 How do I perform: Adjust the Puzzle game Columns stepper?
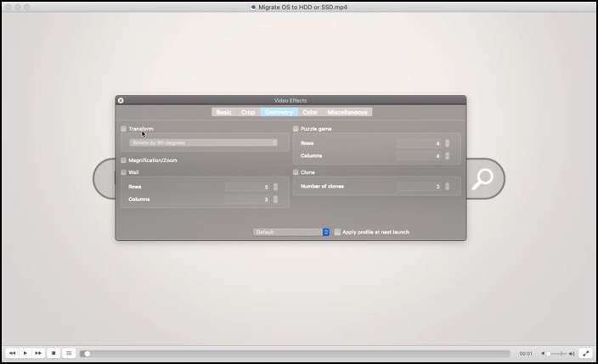click(x=447, y=156)
